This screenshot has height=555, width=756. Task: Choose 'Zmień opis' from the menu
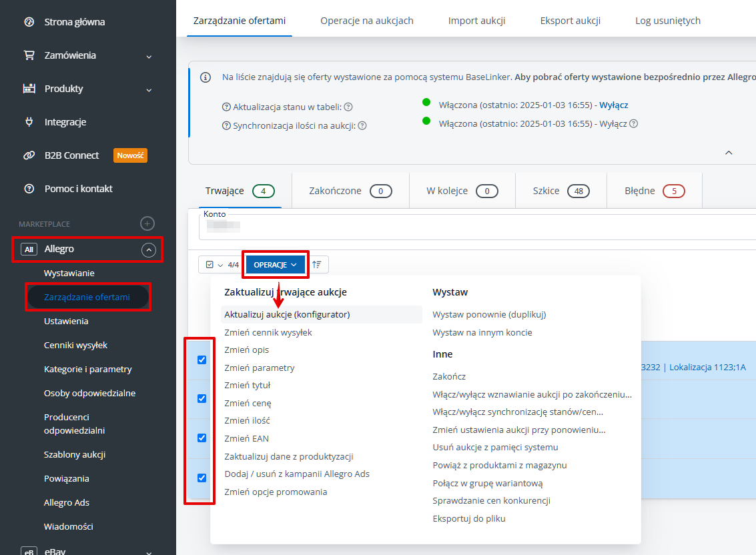click(x=246, y=350)
